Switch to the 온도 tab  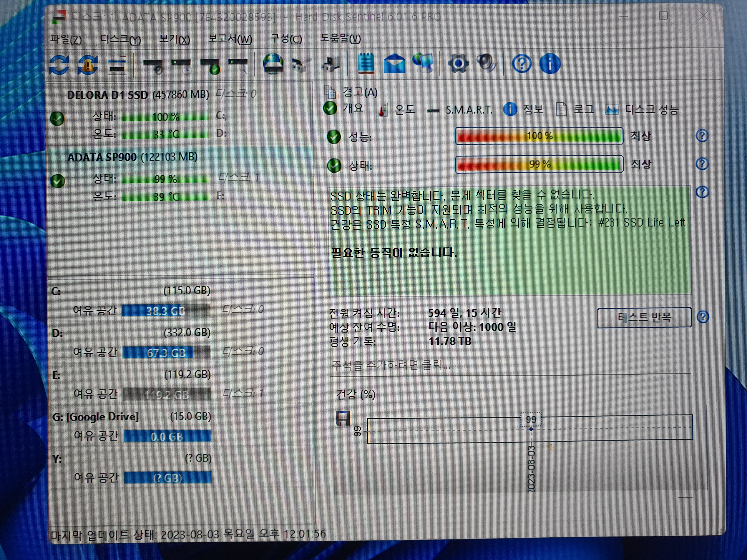click(397, 110)
